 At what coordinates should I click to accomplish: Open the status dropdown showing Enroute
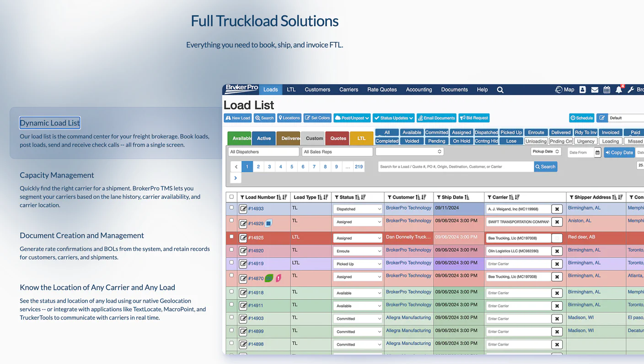(357, 250)
